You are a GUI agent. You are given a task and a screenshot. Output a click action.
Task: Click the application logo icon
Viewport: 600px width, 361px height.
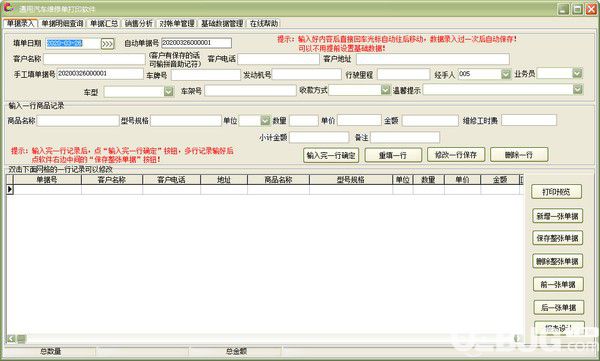coord(9,7)
